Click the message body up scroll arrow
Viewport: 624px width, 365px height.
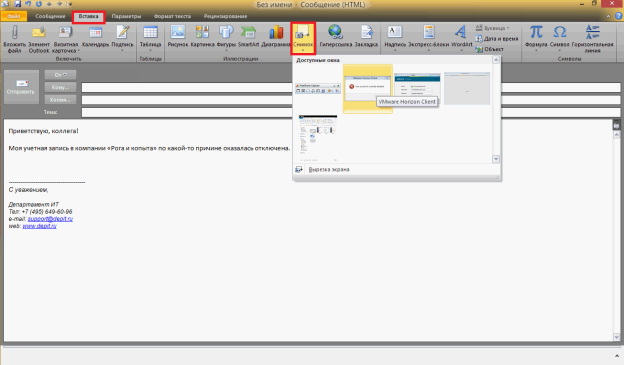coord(616,135)
